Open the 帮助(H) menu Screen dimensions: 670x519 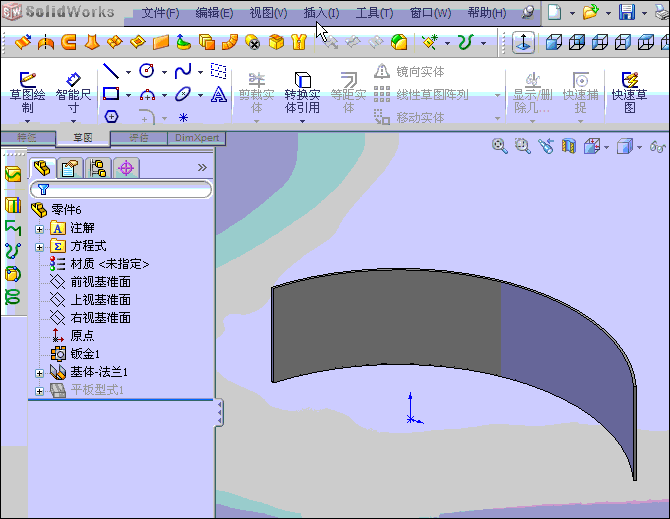(x=487, y=13)
